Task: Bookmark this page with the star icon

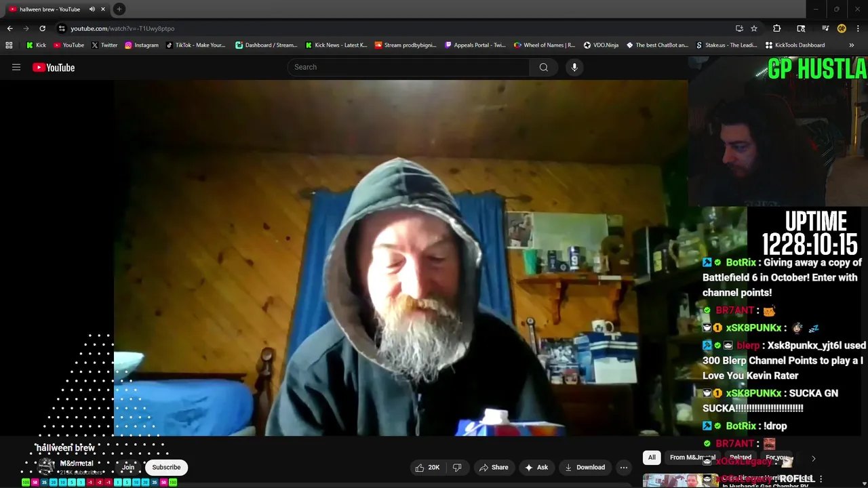Action: click(754, 28)
